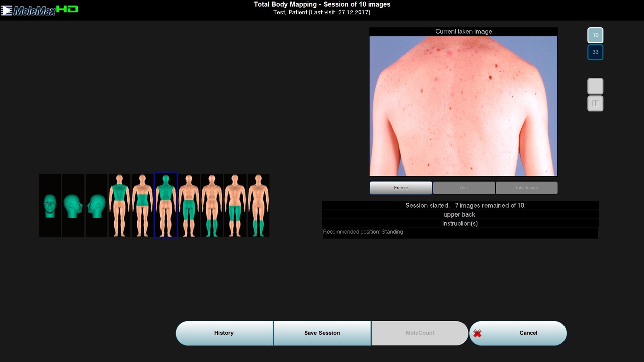Click 'Session started. 7 images remained' status
644x362 pixels.
point(465,205)
